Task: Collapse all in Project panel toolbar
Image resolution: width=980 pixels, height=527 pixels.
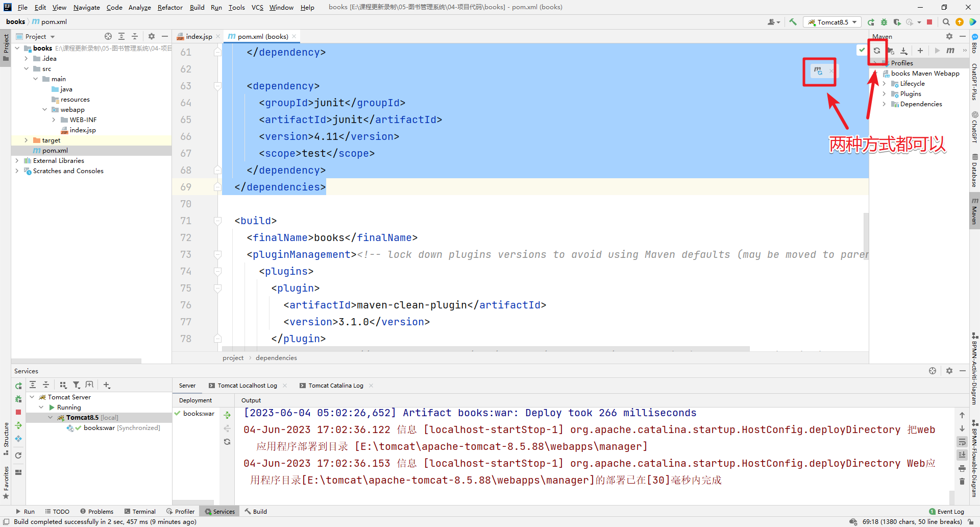Action: [x=135, y=36]
